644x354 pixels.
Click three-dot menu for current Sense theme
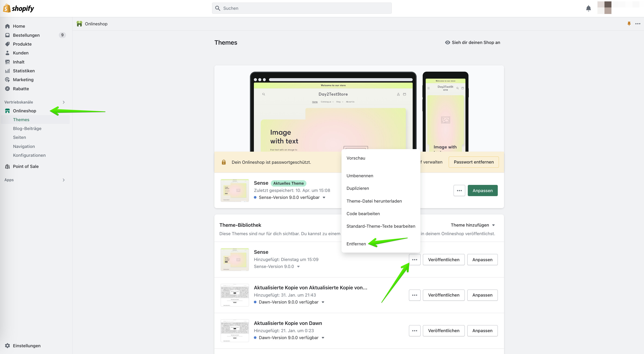click(x=459, y=190)
